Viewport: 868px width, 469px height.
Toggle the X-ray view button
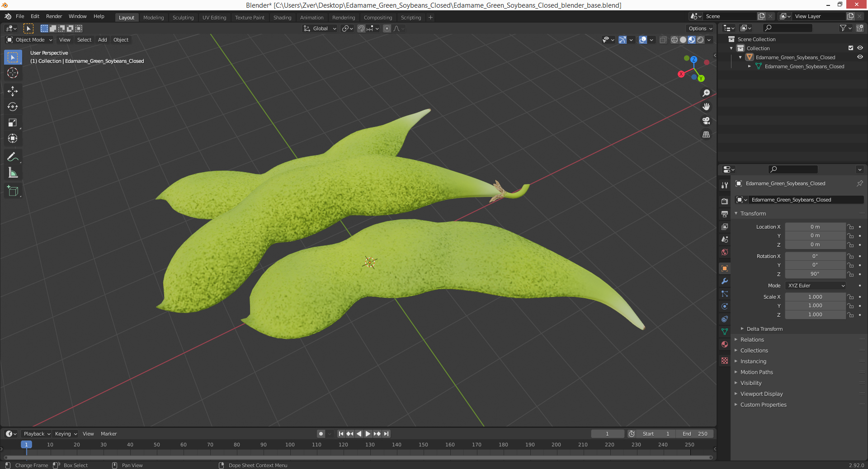pos(663,40)
